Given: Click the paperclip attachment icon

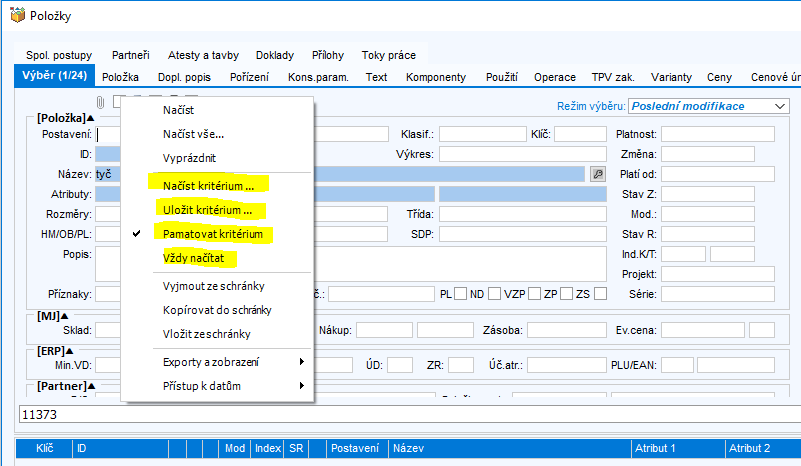Looking at the screenshot, I should pos(100,102).
